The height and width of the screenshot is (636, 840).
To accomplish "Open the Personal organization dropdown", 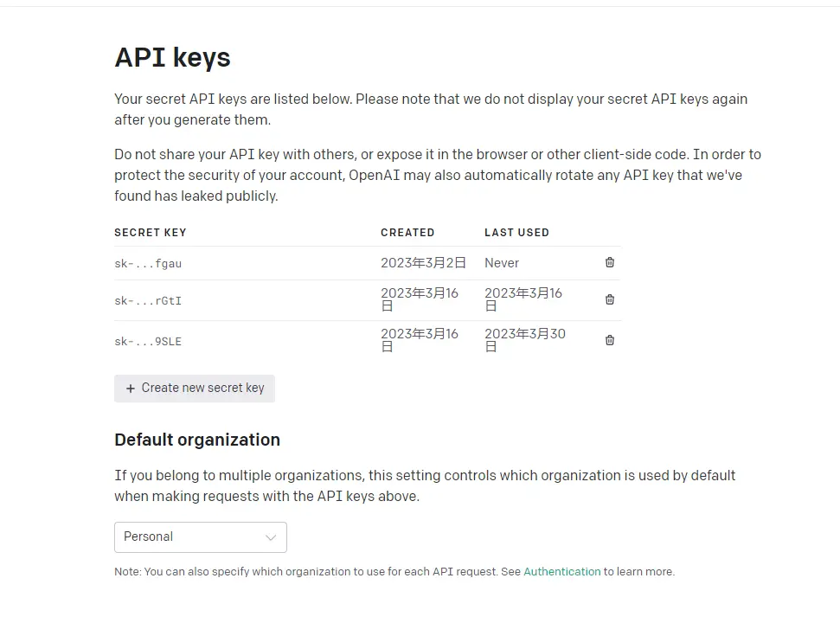I will (x=200, y=537).
